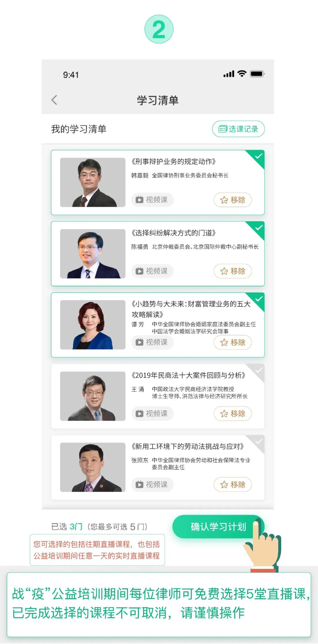
Task: Click 移除 star button on 王涌's course
Action: click(233, 414)
